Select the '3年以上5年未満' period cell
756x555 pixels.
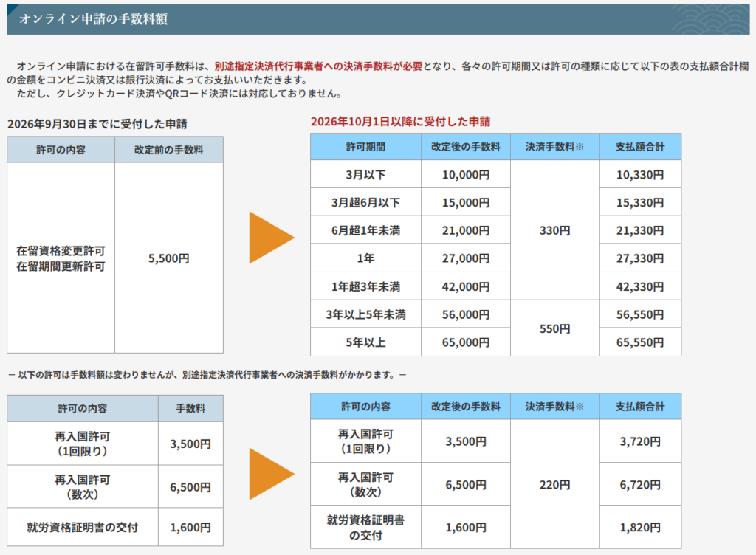[365, 314]
